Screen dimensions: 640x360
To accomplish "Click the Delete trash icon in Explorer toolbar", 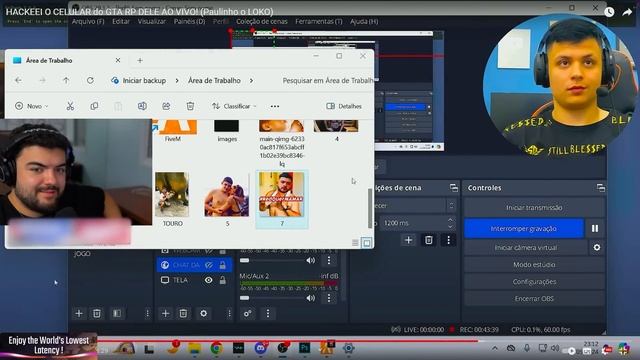I will click(190, 106).
